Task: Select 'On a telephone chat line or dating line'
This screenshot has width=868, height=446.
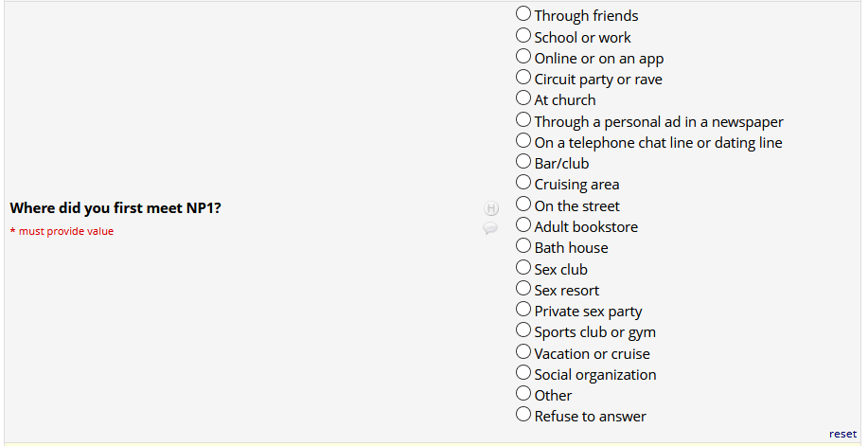Action: pyautogui.click(x=523, y=141)
